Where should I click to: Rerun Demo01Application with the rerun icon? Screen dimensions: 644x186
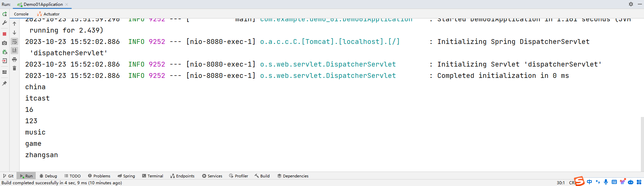pos(4,14)
